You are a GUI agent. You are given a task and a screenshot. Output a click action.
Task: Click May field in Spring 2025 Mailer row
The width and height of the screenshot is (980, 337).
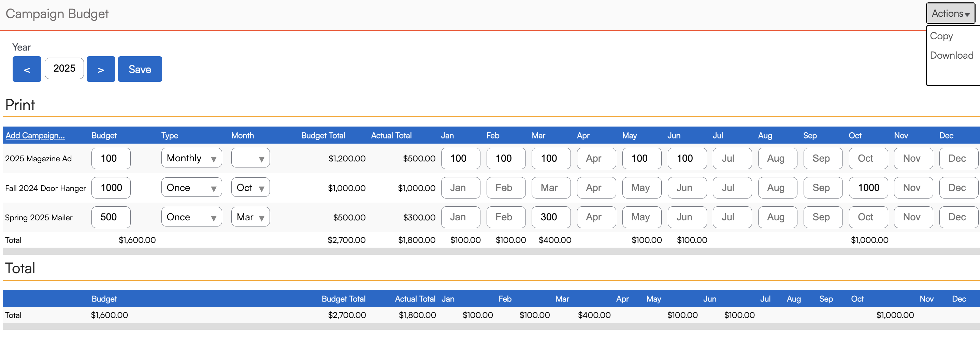click(x=642, y=217)
